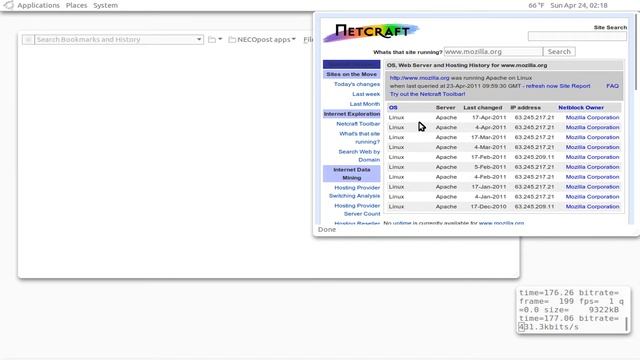Open Mozilla Corporation link in 5-Feb-2011 row
This screenshot has width=640, height=360.
592,167
